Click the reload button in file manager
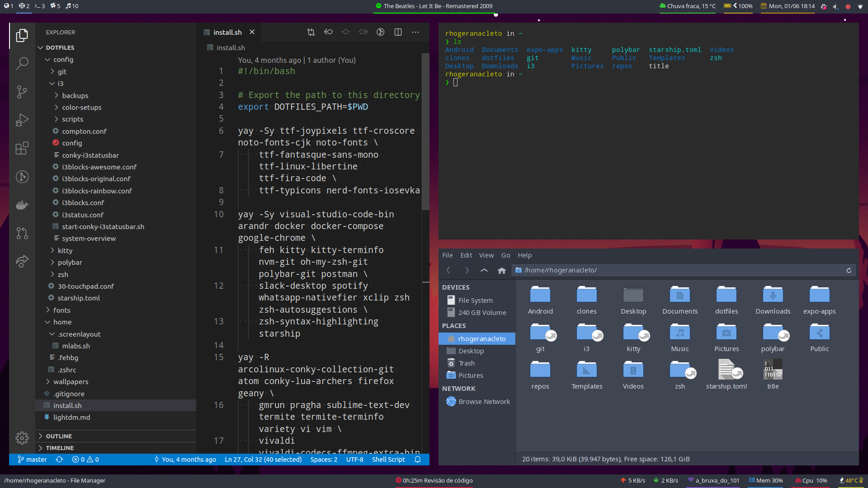868x488 pixels. click(849, 270)
